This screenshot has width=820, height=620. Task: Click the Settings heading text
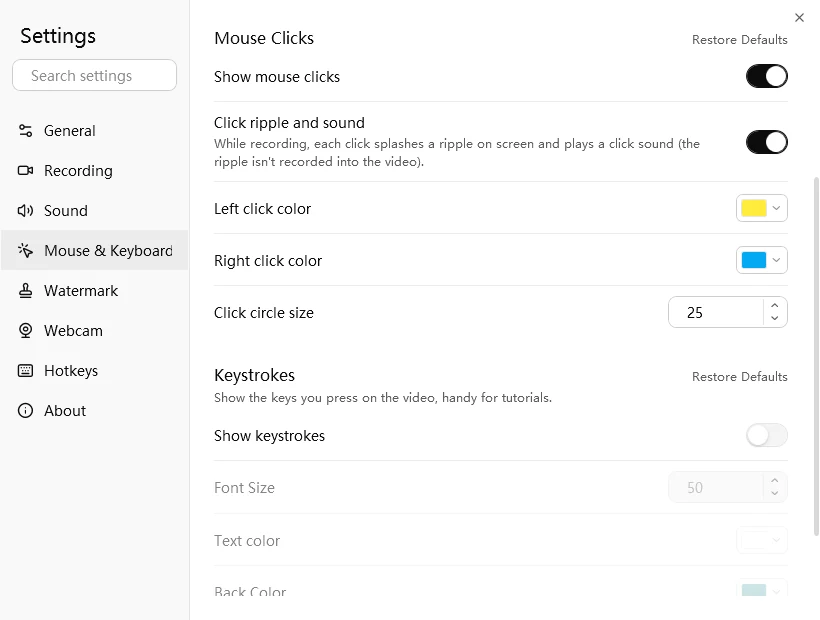pos(58,36)
